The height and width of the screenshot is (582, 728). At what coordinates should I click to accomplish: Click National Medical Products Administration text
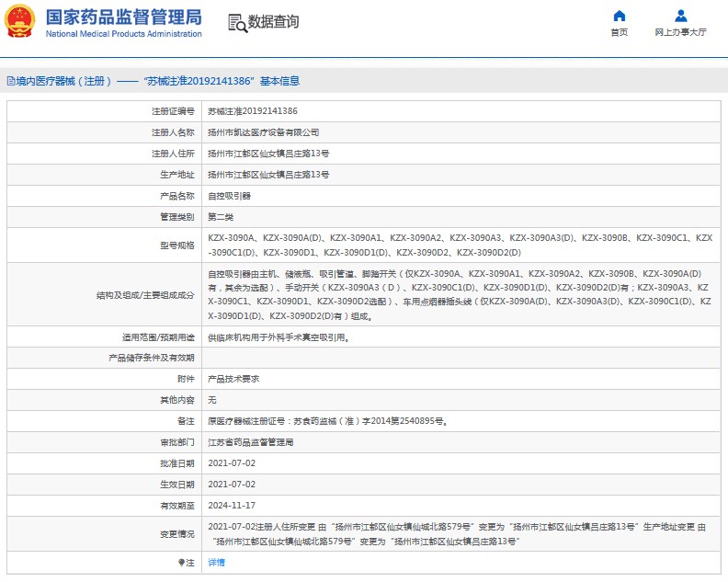[x=123, y=34]
